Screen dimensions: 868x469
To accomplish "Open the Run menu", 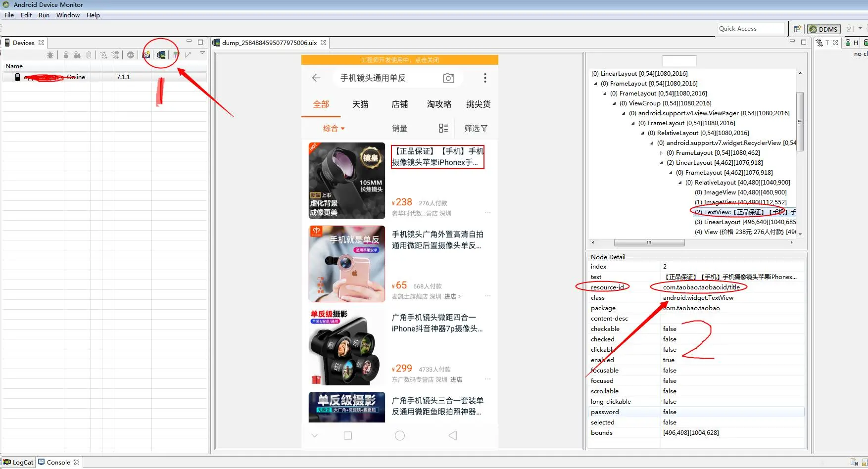I will pos(44,15).
